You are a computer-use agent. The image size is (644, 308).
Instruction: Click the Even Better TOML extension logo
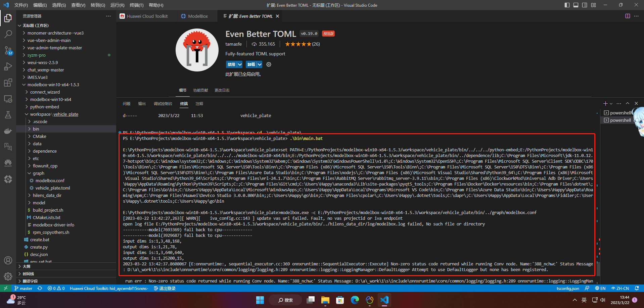coord(197,50)
